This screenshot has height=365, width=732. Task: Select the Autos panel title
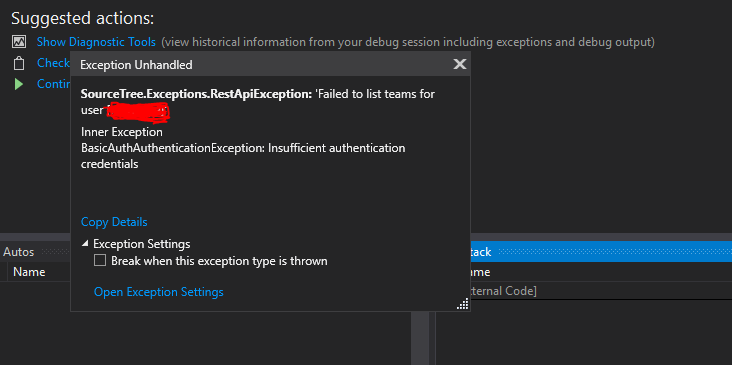pyautogui.click(x=19, y=252)
